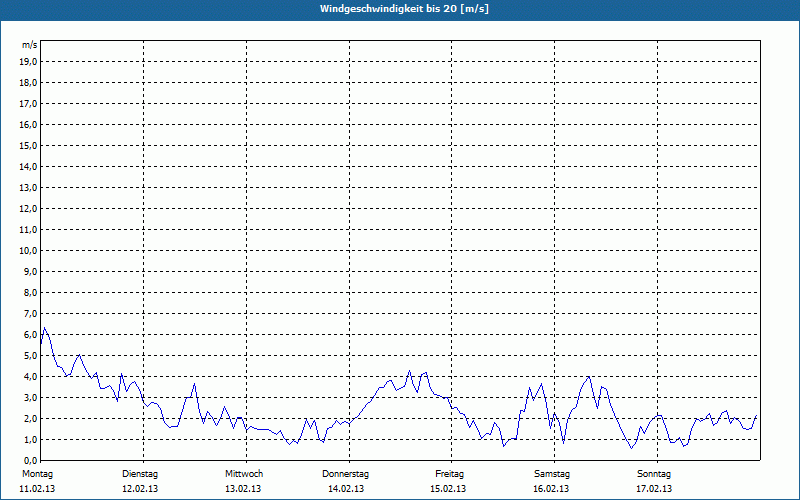
Task: Select the 12,0 y-axis label
Action: point(29,209)
